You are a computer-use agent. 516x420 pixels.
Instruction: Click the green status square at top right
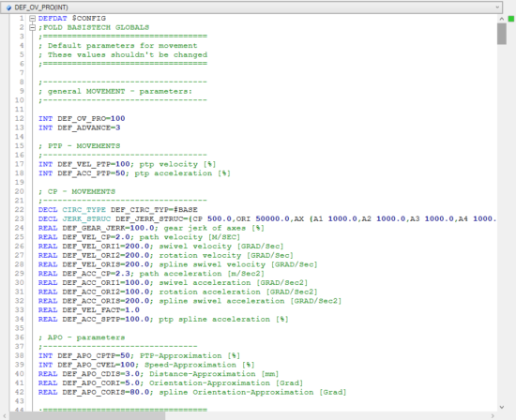click(x=511, y=19)
